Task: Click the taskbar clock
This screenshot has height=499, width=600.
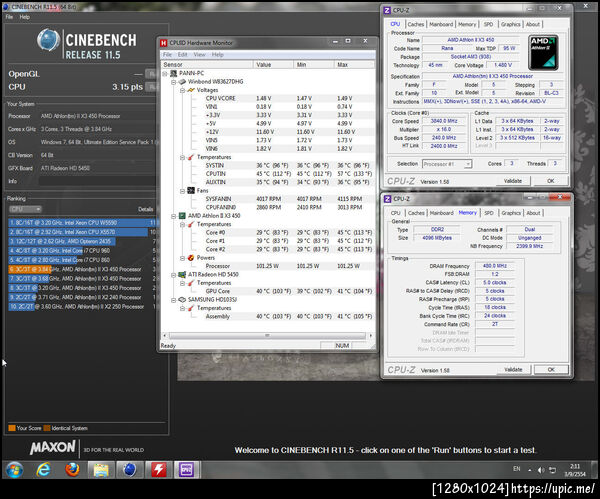Action: 575,470
